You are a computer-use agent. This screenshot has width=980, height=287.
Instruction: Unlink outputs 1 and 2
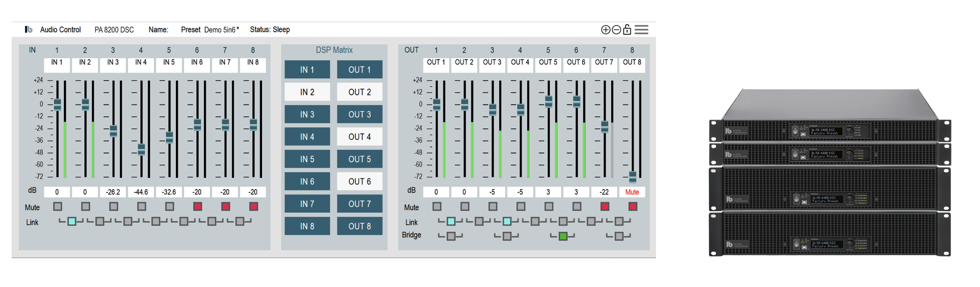pos(451,221)
